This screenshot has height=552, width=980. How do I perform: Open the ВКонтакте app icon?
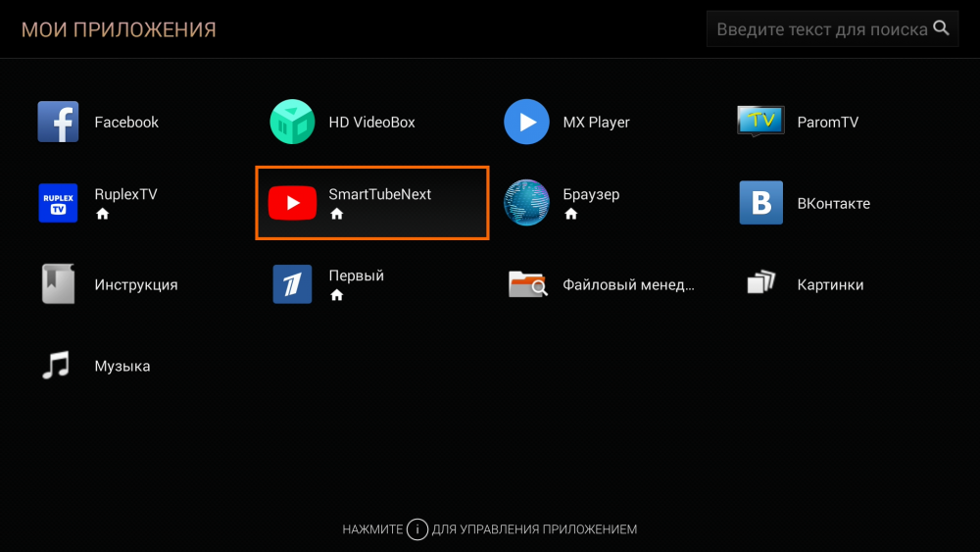tap(760, 203)
